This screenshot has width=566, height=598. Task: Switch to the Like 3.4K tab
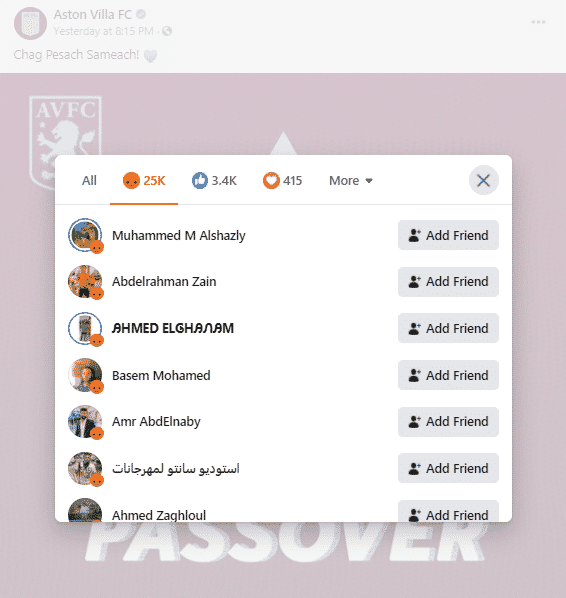point(214,180)
